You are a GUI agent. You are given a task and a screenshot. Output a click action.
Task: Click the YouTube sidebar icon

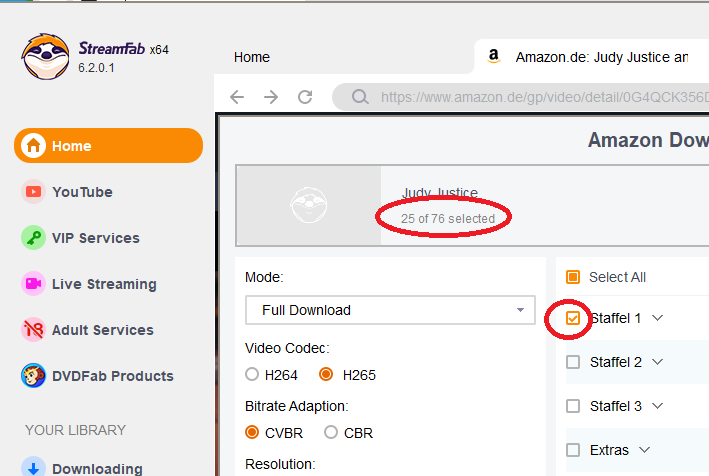(x=34, y=192)
